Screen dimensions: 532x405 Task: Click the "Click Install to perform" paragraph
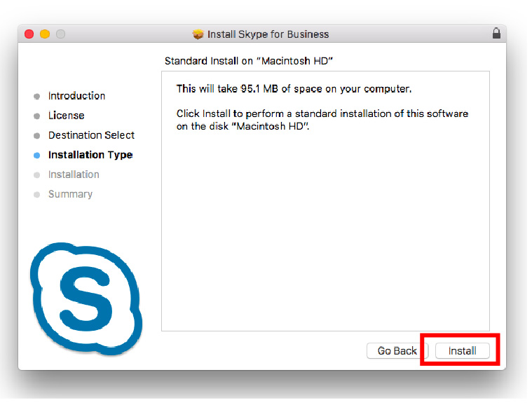pos(322,120)
